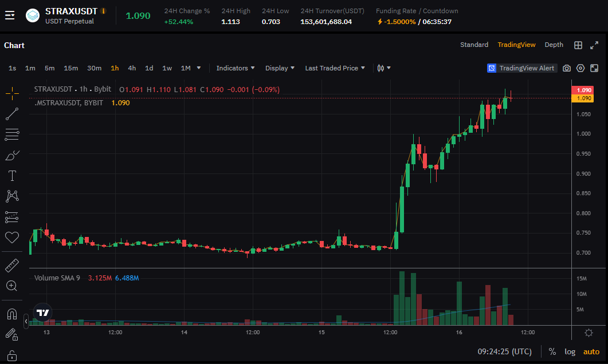The image size is (608, 364).
Task: Select the 1s timeframe
Action: click(x=13, y=68)
